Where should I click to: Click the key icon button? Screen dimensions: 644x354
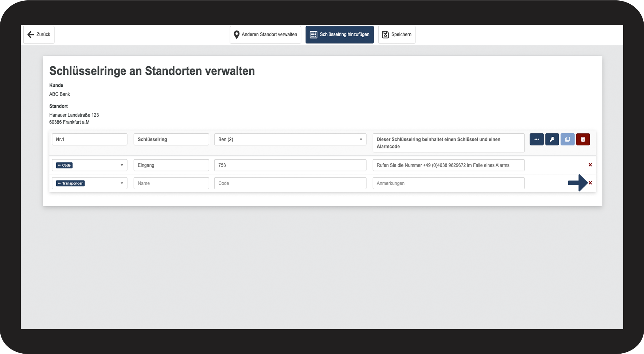(552, 139)
